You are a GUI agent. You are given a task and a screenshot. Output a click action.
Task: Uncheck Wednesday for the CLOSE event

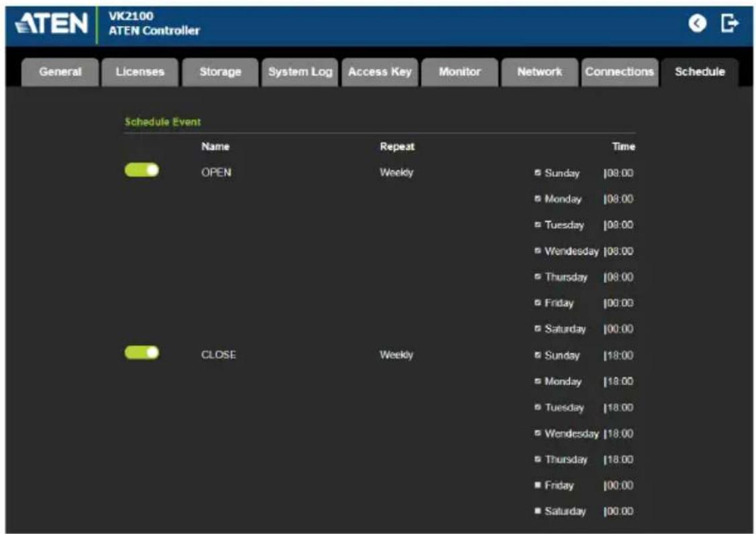[x=538, y=434]
